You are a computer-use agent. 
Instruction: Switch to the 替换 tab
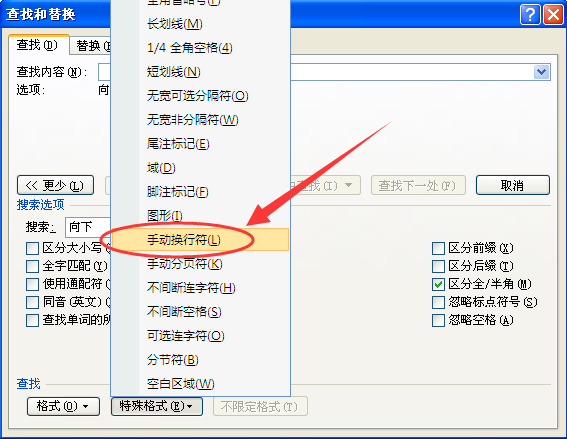click(x=92, y=46)
